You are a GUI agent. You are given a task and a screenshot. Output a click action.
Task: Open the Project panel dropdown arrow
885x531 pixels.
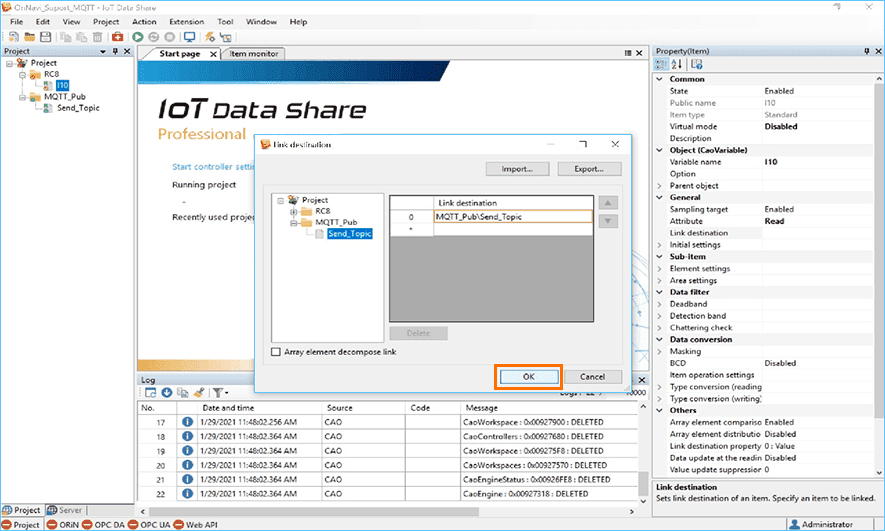(x=103, y=51)
